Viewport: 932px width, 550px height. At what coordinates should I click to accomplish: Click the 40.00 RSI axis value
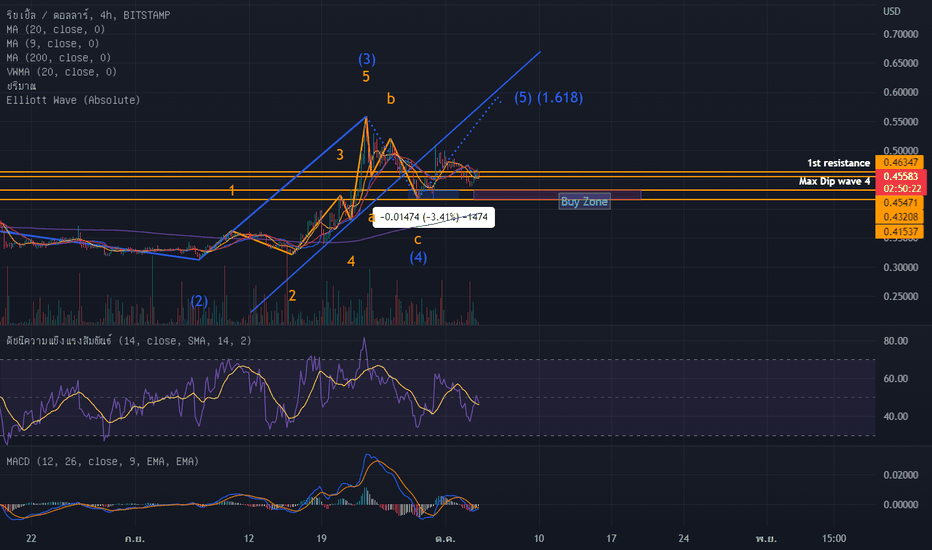pyautogui.click(x=896, y=416)
